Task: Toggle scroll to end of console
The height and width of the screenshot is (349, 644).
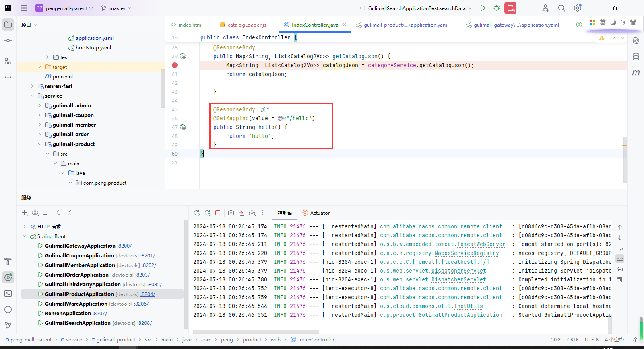Action: point(620,258)
